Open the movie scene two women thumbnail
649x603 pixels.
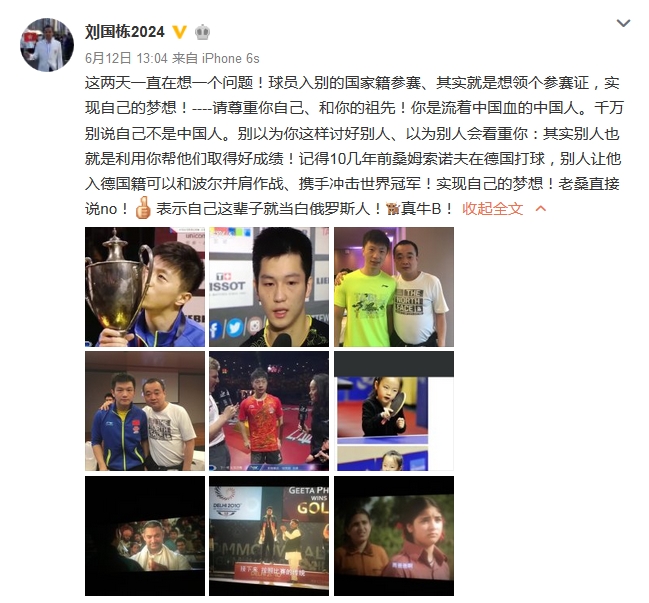click(394, 536)
